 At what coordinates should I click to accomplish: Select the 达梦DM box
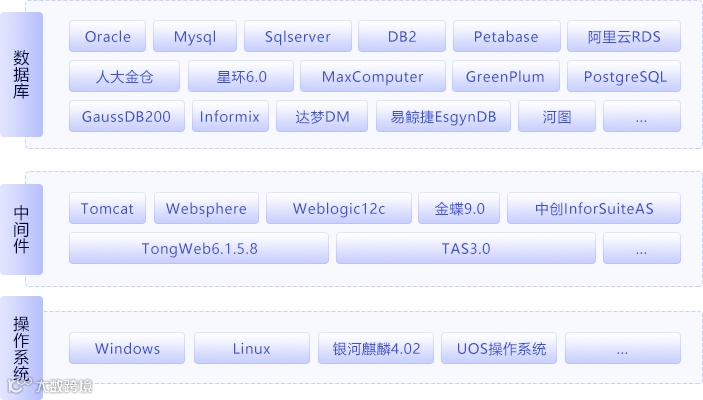[322, 116]
